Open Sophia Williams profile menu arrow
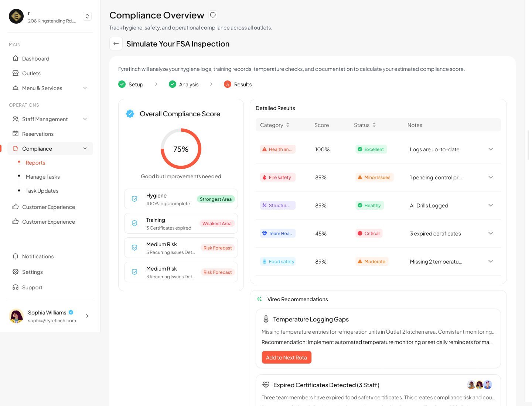 click(x=87, y=316)
